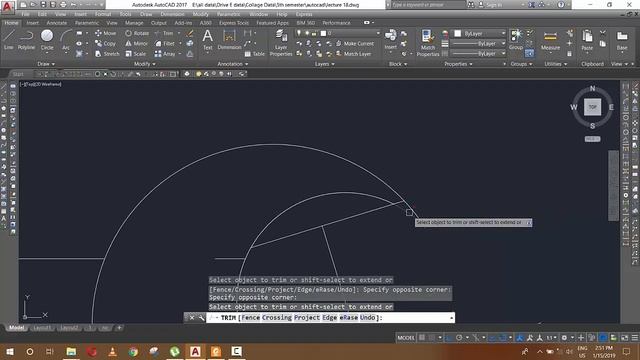Viewport: 640px width, 360px height.
Task: Expand the Draw panel
Action: (46, 64)
